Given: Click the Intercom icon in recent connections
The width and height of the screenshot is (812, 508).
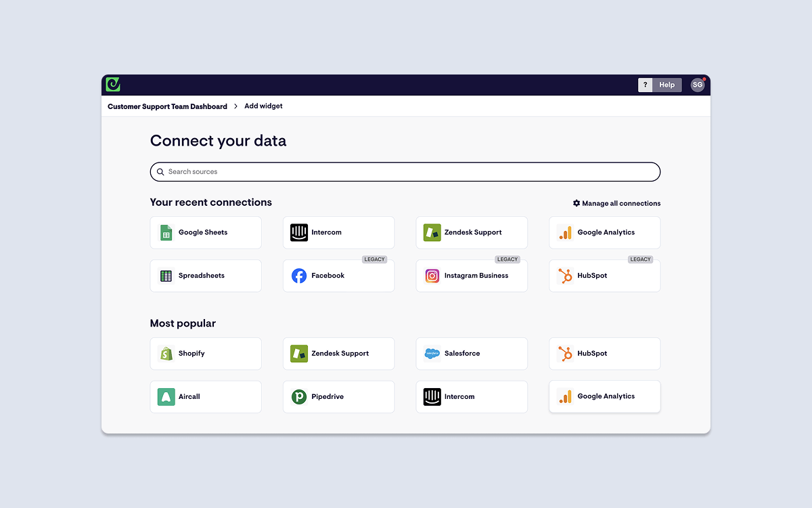Looking at the screenshot, I should coord(299,232).
